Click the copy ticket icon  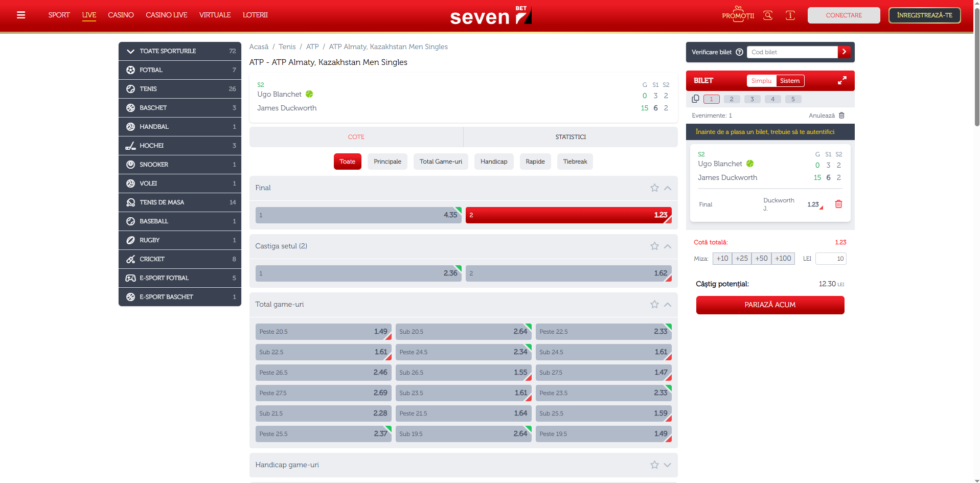pos(695,99)
